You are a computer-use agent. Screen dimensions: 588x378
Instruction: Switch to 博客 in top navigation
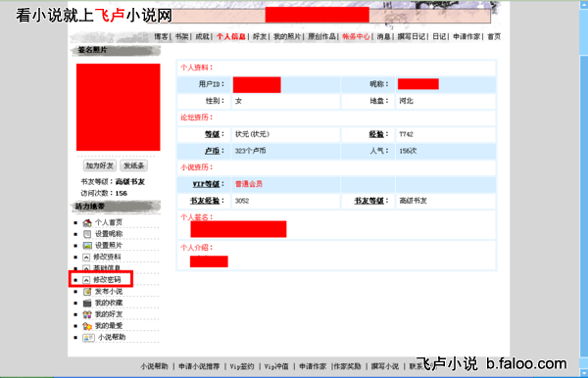[162, 36]
